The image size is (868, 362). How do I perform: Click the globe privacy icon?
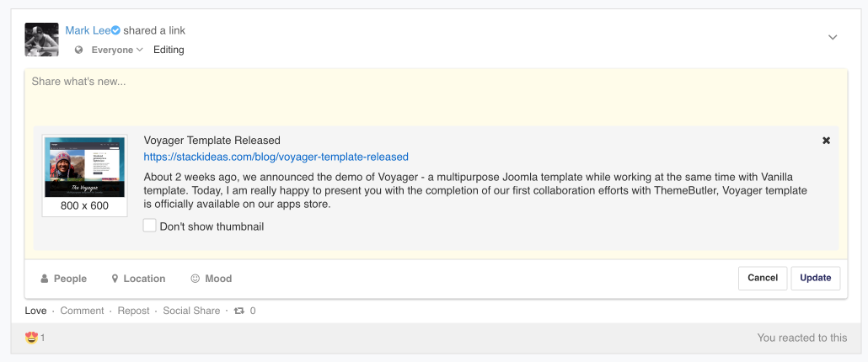click(x=79, y=50)
